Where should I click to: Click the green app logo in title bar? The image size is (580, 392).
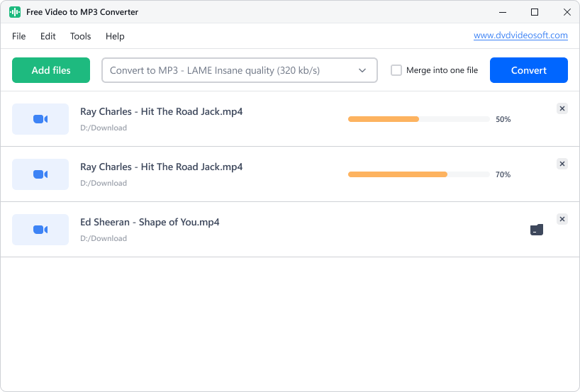[x=14, y=12]
